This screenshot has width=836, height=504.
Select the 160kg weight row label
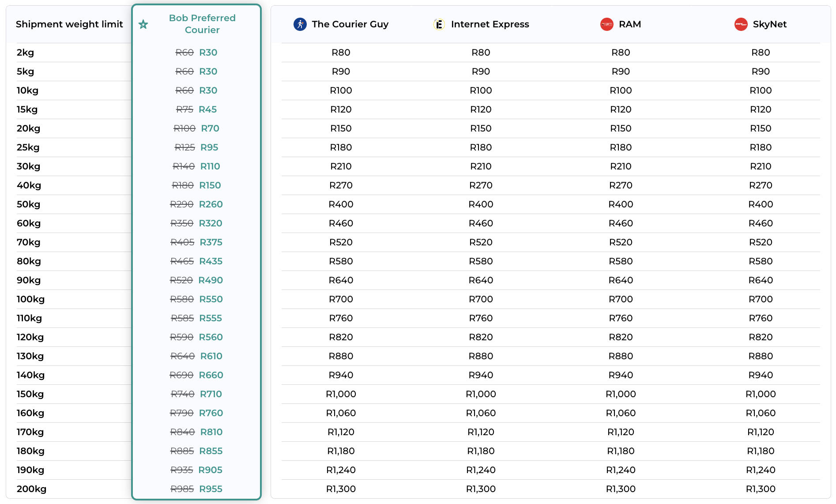click(x=30, y=413)
